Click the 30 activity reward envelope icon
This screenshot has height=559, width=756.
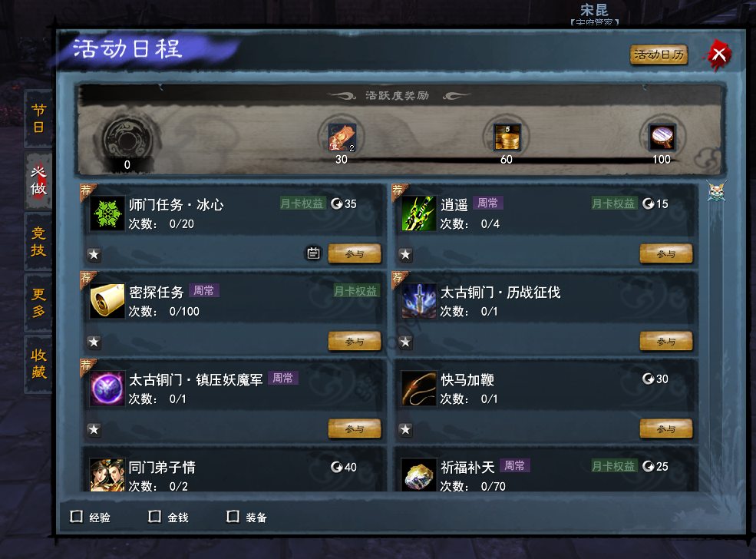[342, 137]
